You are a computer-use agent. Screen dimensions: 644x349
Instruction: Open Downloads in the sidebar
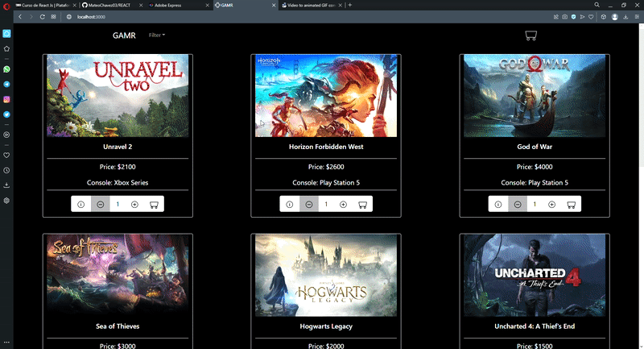(x=6, y=185)
